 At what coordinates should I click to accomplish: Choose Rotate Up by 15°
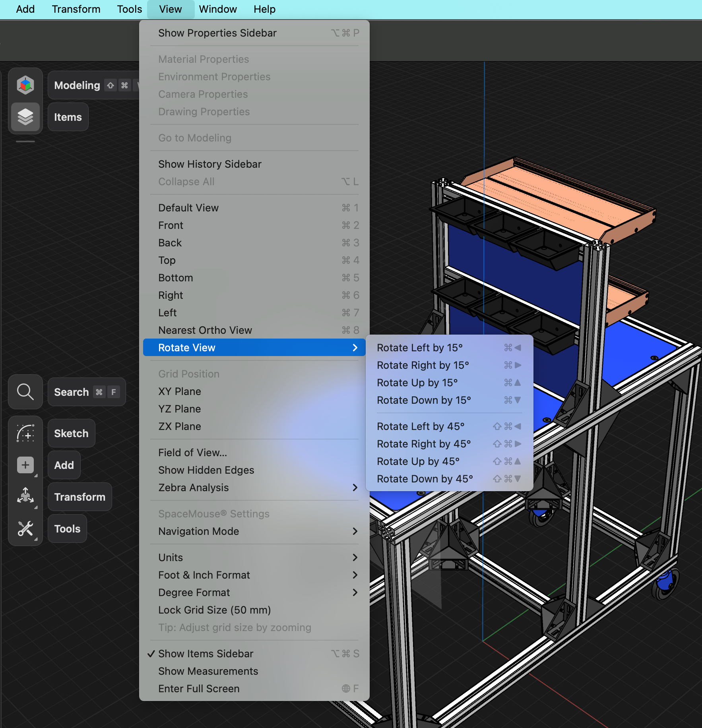click(x=449, y=383)
